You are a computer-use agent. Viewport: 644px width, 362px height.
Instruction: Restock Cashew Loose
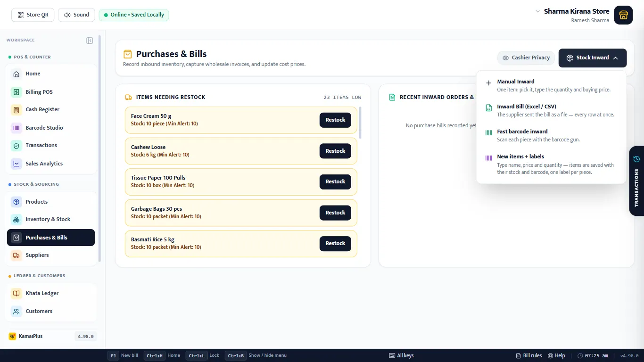pyautogui.click(x=335, y=151)
